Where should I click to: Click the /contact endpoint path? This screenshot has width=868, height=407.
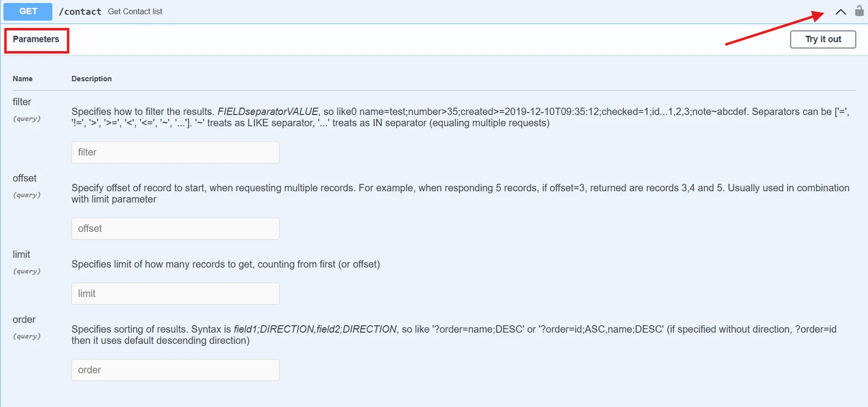80,11
